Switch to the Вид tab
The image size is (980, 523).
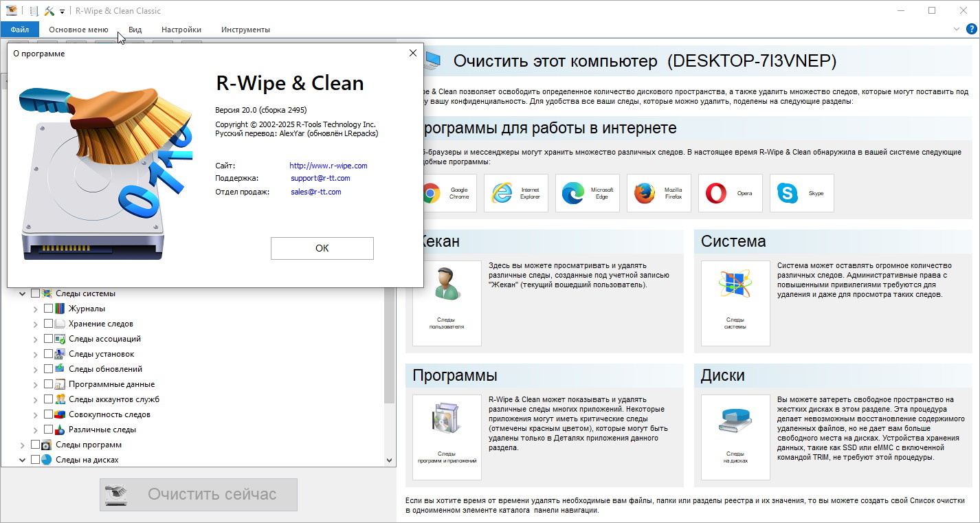click(x=135, y=30)
